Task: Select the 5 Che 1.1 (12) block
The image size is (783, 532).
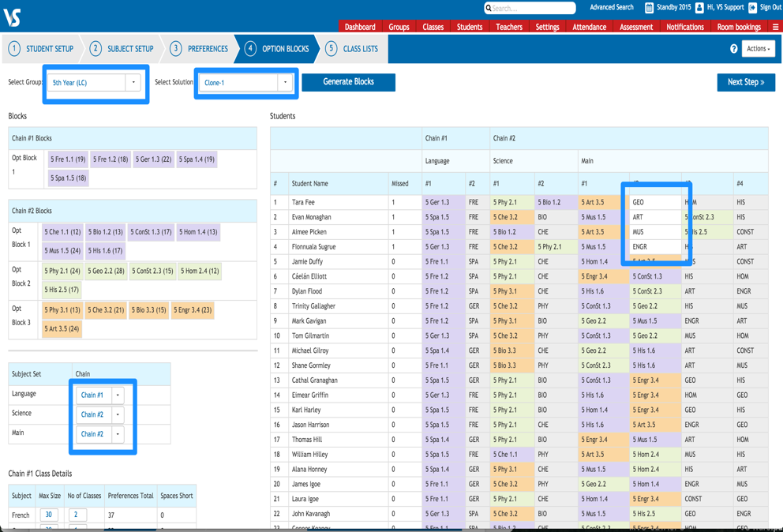Action: coord(62,232)
